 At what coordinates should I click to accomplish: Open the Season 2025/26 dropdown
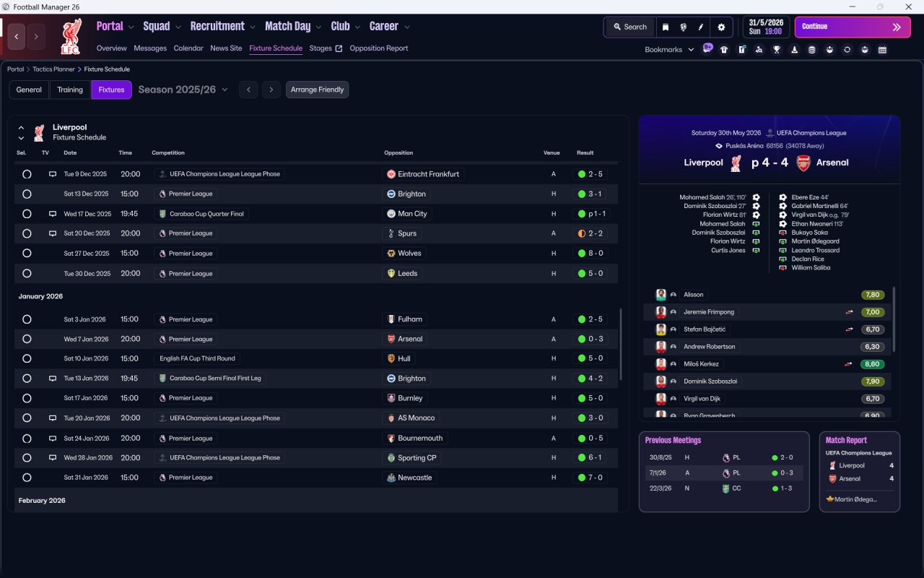183,90
